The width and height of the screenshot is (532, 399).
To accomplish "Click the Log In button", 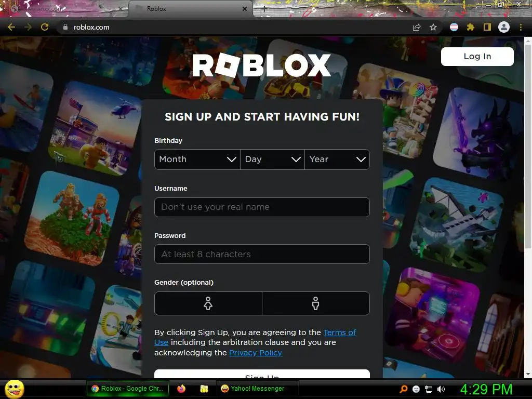I will (477, 56).
